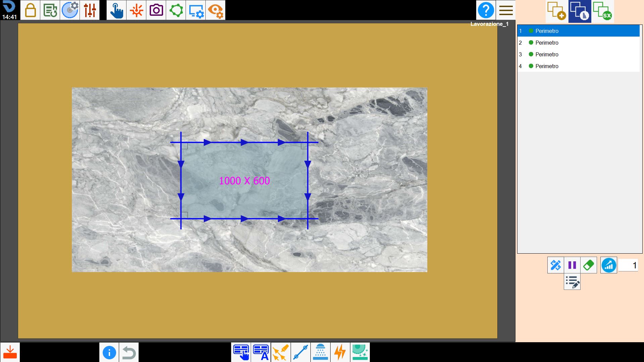This screenshot has width=644, height=362.
Task: Click the green eraser icon
Action: point(589,265)
